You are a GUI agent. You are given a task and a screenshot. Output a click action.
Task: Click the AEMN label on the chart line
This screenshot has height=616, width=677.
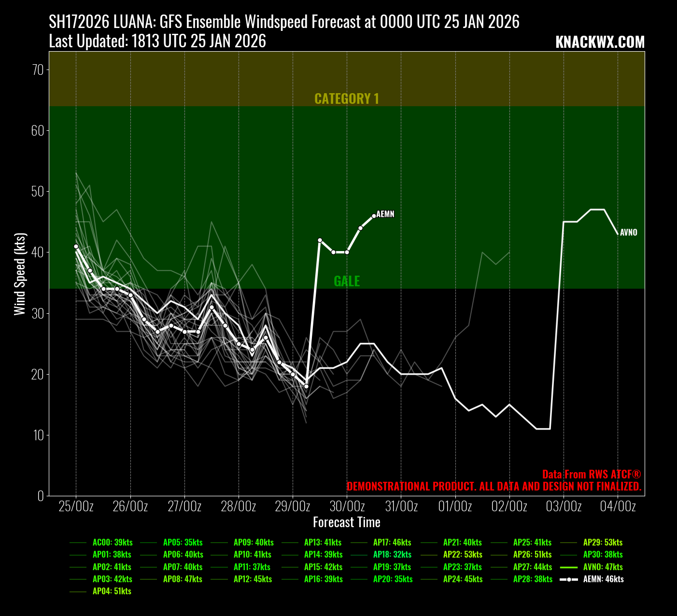(x=385, y=214)
